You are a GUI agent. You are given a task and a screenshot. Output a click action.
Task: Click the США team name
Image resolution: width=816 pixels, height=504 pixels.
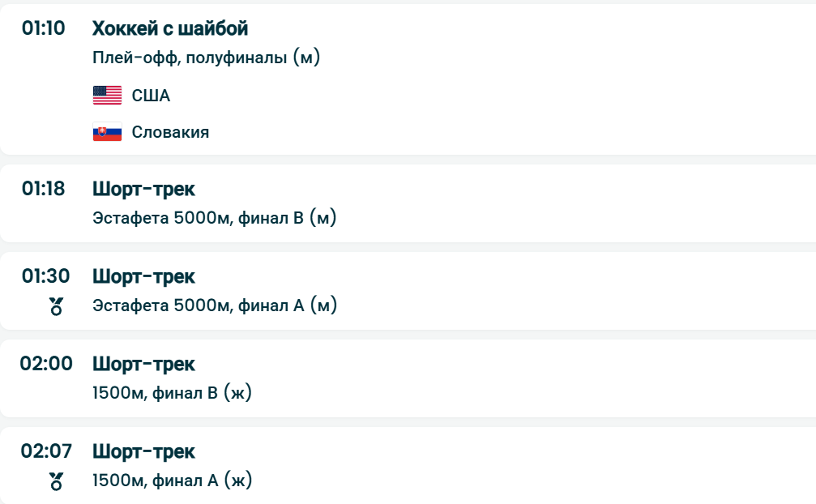click(x=151, y=96)
